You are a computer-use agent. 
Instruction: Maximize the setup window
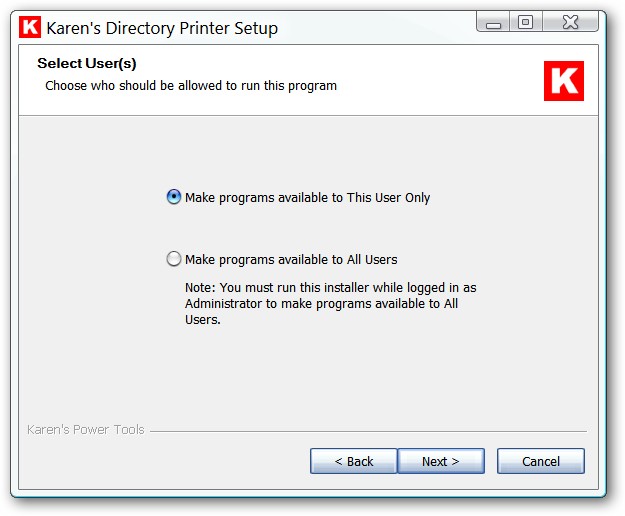[x=525, y=22]
